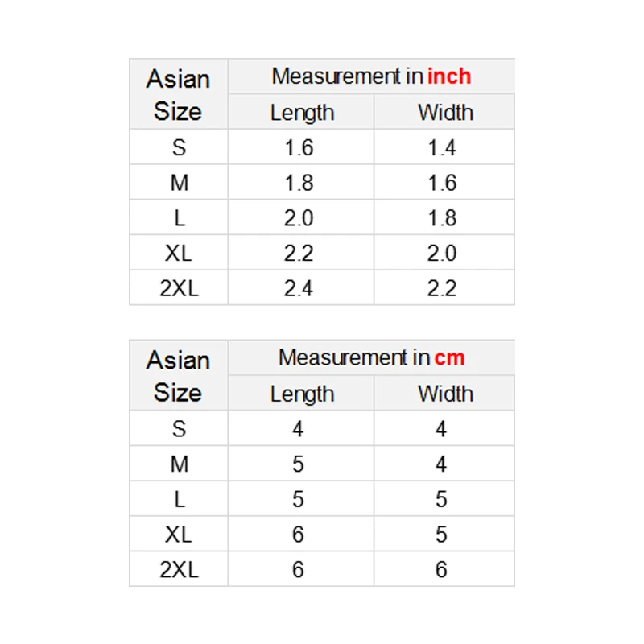Click the M length value 1.8 in the inch table

point(299,184)
